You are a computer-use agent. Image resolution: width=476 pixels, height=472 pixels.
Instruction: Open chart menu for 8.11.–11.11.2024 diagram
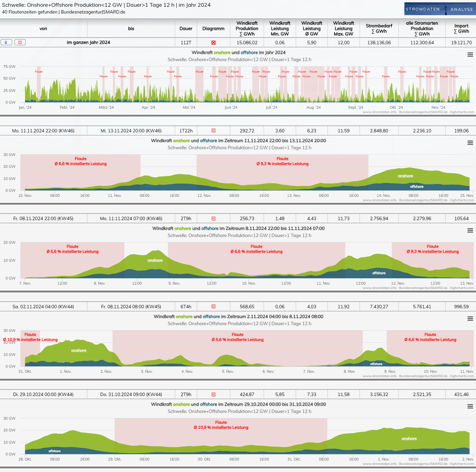pos(470,231)
